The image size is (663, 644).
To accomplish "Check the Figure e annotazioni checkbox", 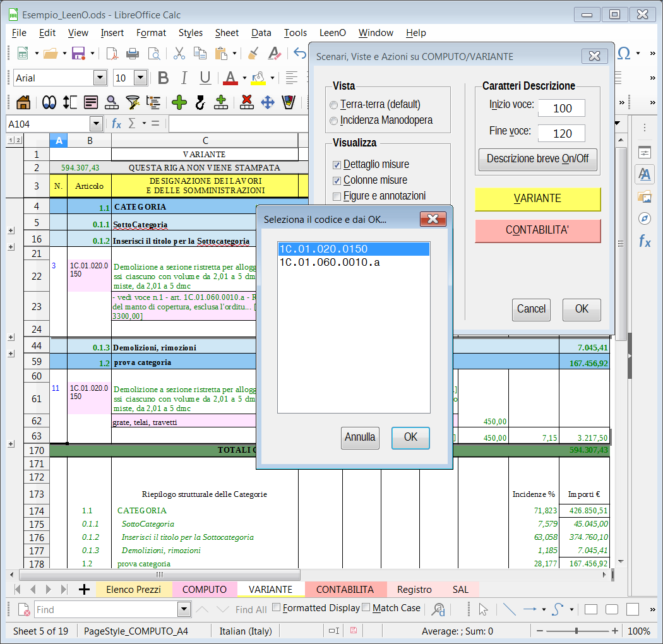I will click(x=337, y=196).
